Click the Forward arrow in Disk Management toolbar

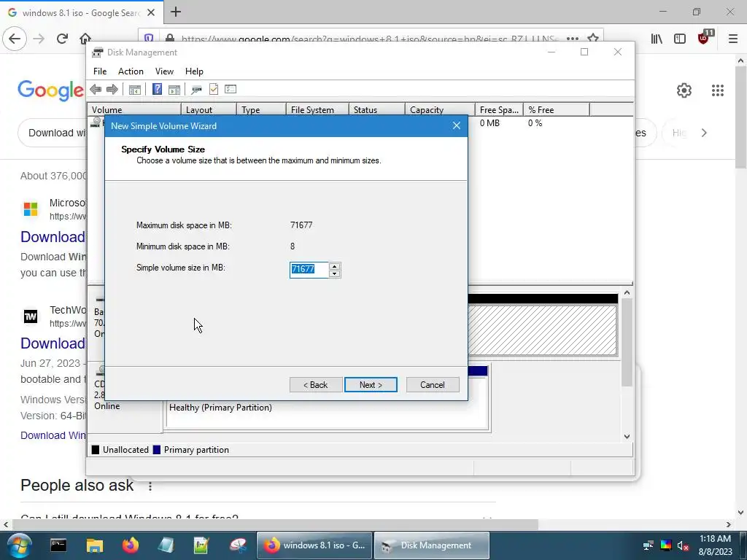point(112,89)
